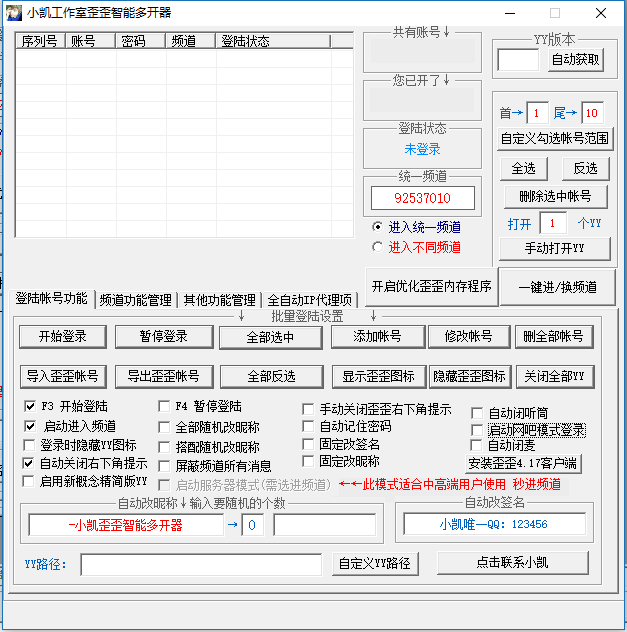Screen dimensions: 627x632
Task: Switch to 登陆帐号功能 tab
Action: (x=52, y=299)
